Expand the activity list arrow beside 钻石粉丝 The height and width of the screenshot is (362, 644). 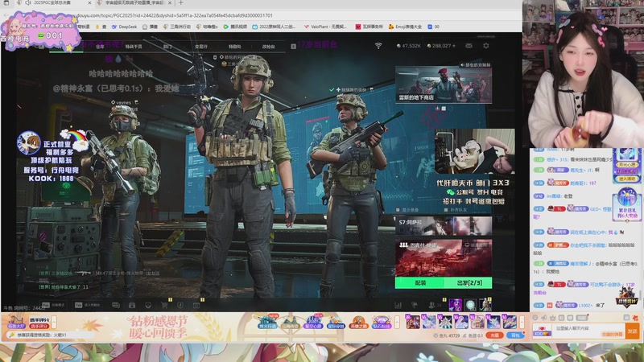(397, 323)
